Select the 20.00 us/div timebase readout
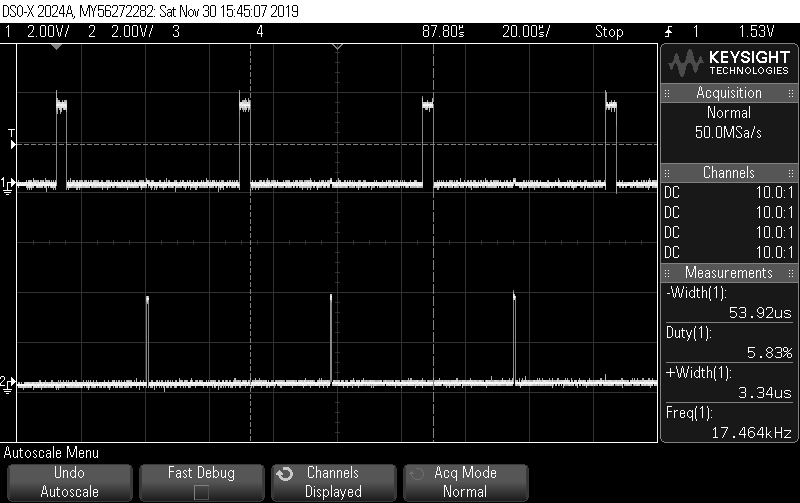The width and height of the screenshot is (800, 503). [x=526, y=32]
